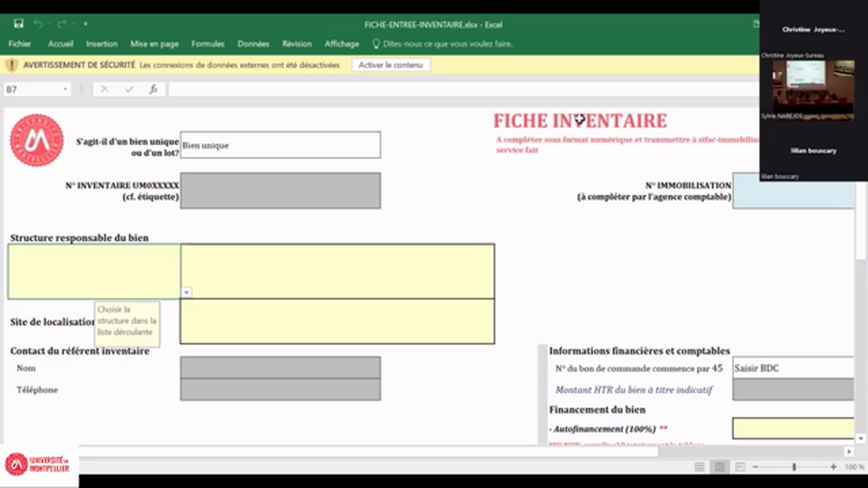Undo the last action
This screenshot has height=488, width=868.
(x=38, y=24)
